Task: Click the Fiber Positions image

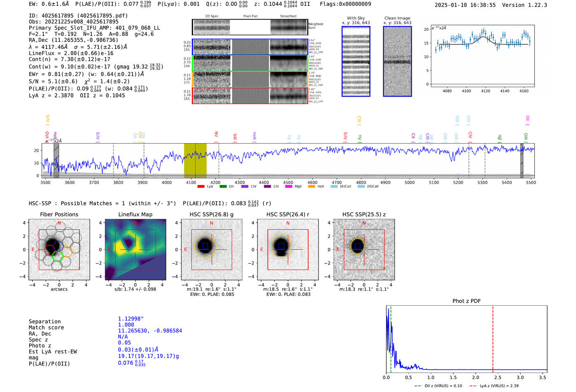Action: (59, 250)
